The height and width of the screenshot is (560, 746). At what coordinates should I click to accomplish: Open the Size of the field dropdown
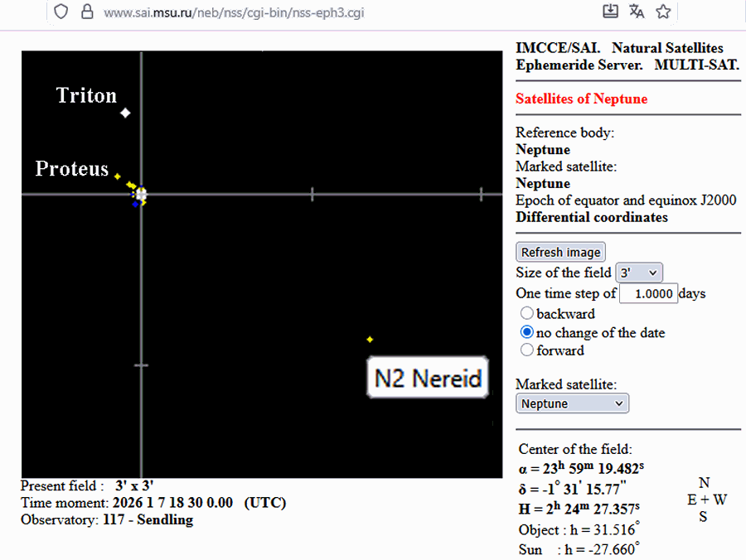tap(638, 273)
